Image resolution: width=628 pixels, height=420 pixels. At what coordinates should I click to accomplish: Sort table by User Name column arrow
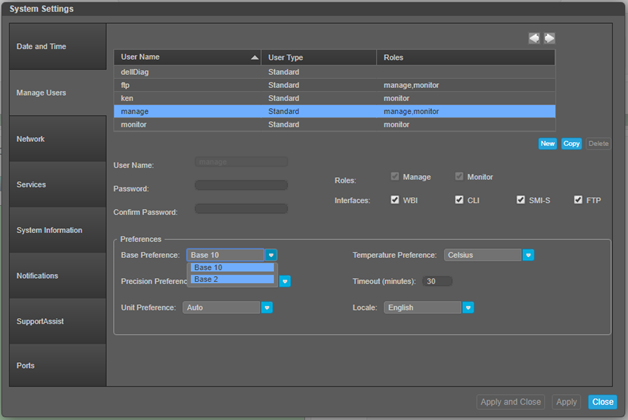pyautogui.click(x=254, y=58)
